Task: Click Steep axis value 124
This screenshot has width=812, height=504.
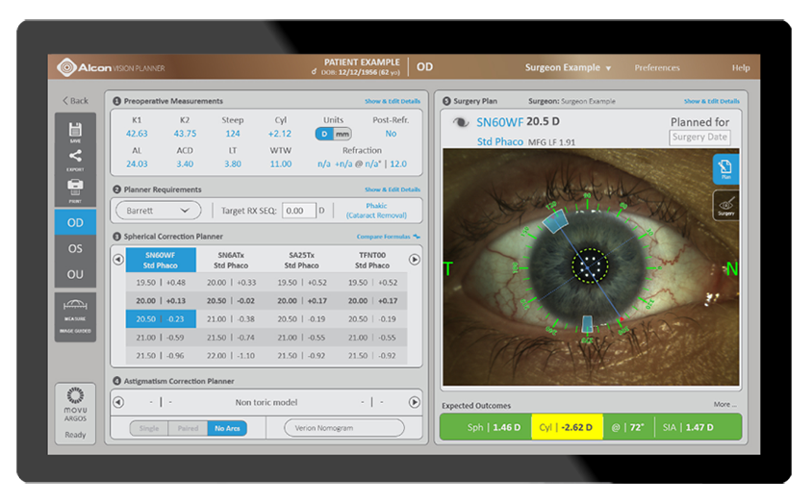Action: click(233, 134)
